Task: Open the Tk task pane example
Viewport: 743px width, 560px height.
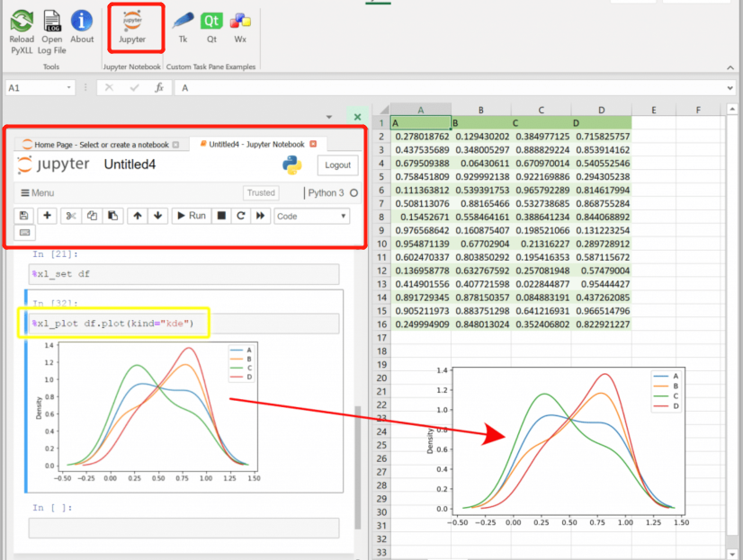Action: (x=183, y=28)
